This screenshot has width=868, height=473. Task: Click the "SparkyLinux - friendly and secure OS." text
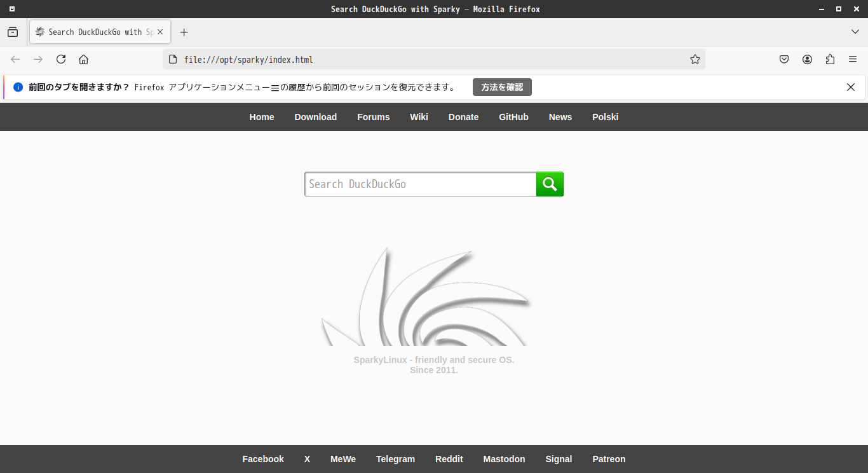tap(434, 360)
